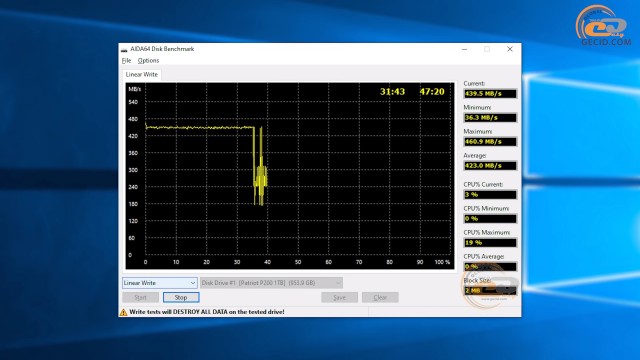Click the Save button
The image size is (640, 360).
pyautogui.click(x=339, y=297)
